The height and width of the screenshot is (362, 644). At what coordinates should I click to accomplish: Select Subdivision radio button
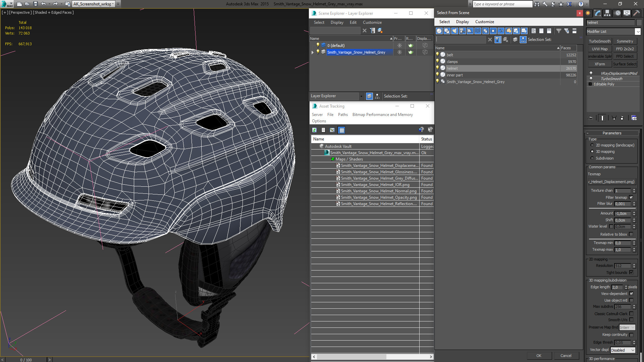592,158
